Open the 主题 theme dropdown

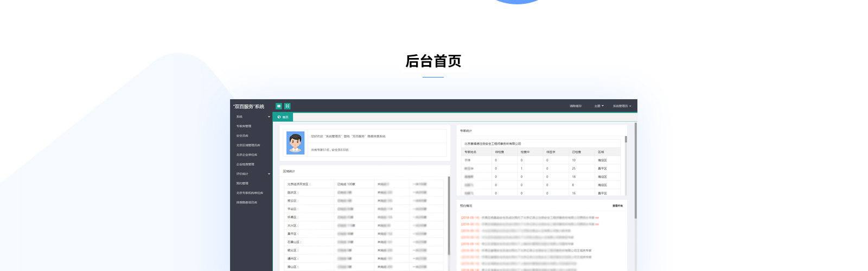598,106
